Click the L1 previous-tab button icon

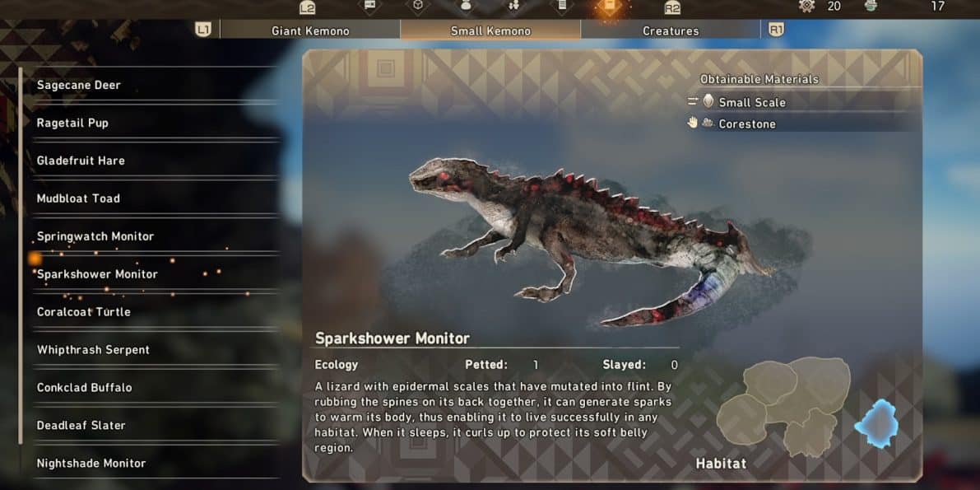202,30
